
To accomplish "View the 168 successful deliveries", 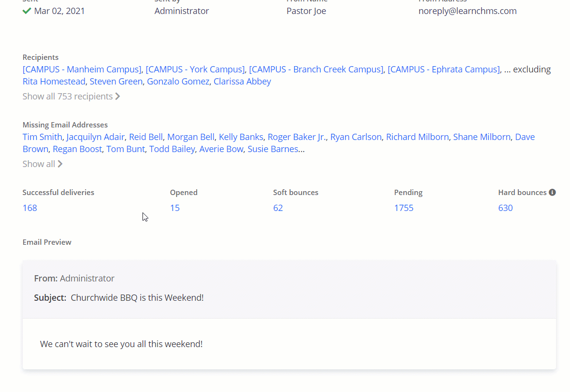I will (30, 208).
